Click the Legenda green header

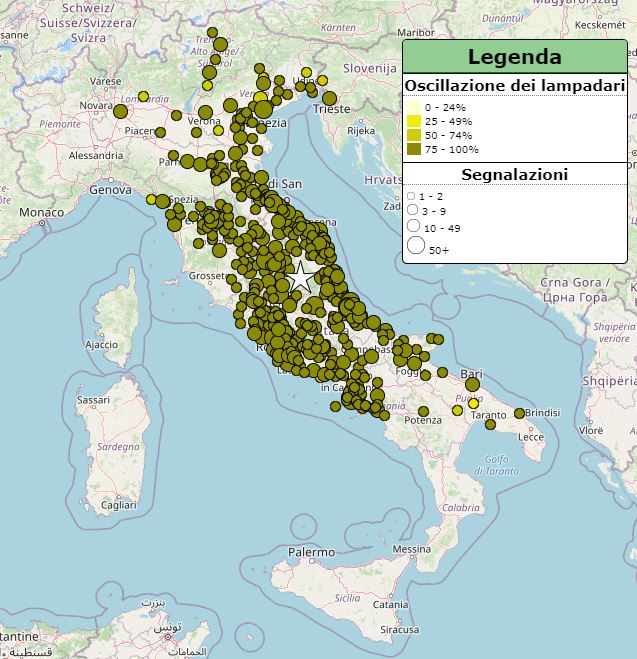tap(514, 57)
